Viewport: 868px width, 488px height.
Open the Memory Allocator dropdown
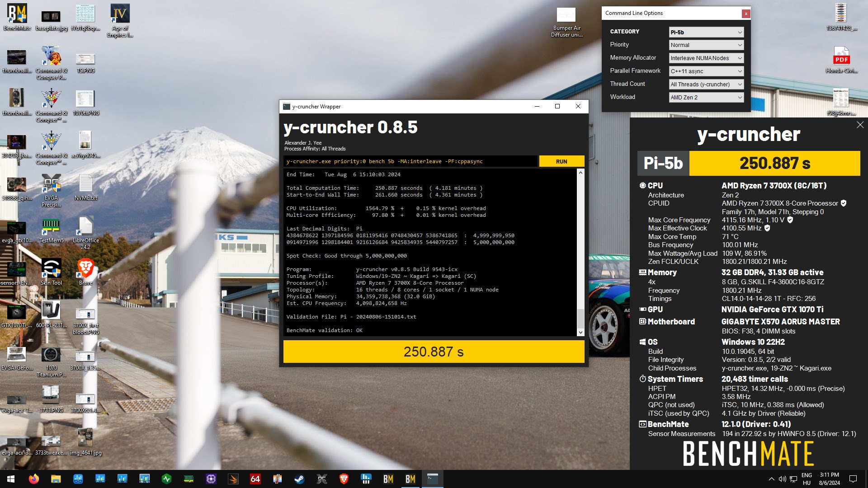tap(706, 58)
